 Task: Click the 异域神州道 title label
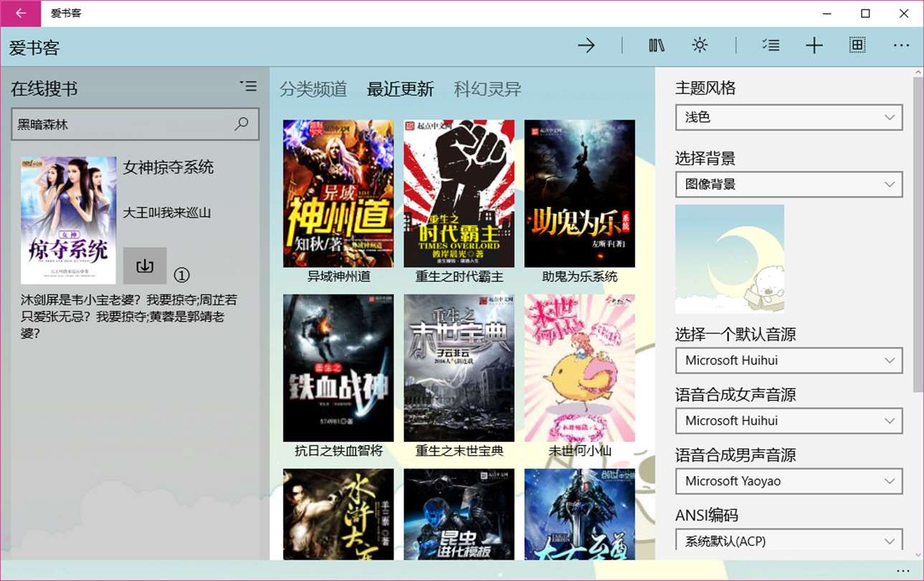[339, 276]
